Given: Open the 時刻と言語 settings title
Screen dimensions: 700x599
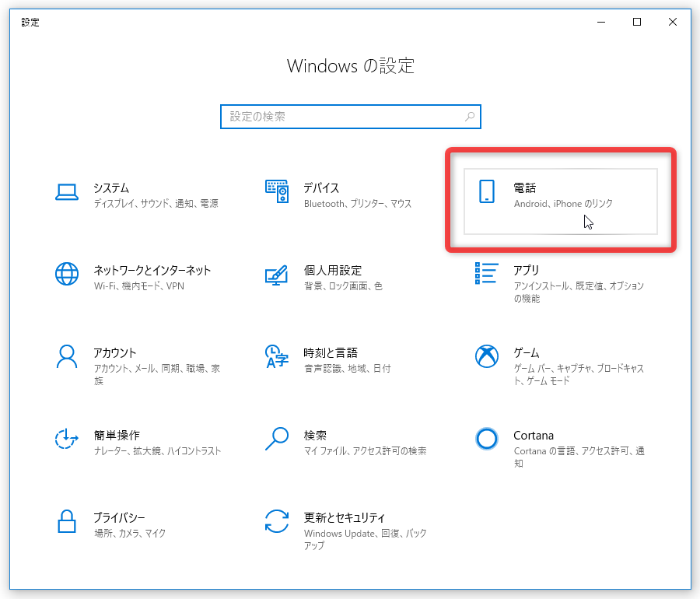Looking at the screenshot, I should pyautogui.click(x=331, y=353).
